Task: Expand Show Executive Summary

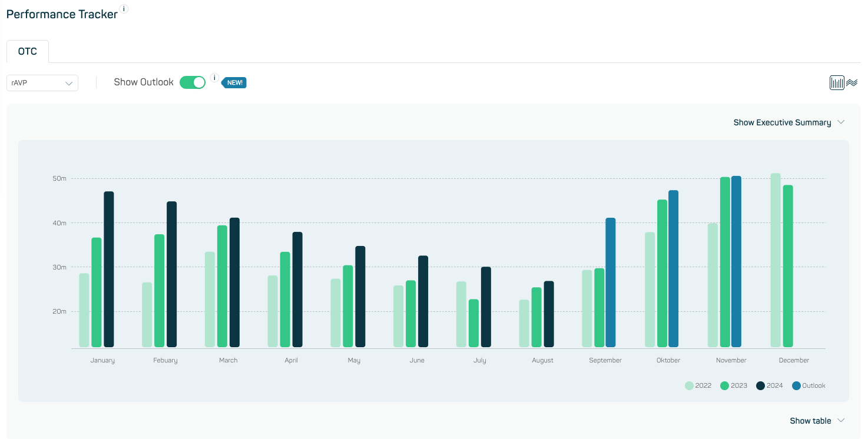Action: pyautogui.click(x=789, y=122)
